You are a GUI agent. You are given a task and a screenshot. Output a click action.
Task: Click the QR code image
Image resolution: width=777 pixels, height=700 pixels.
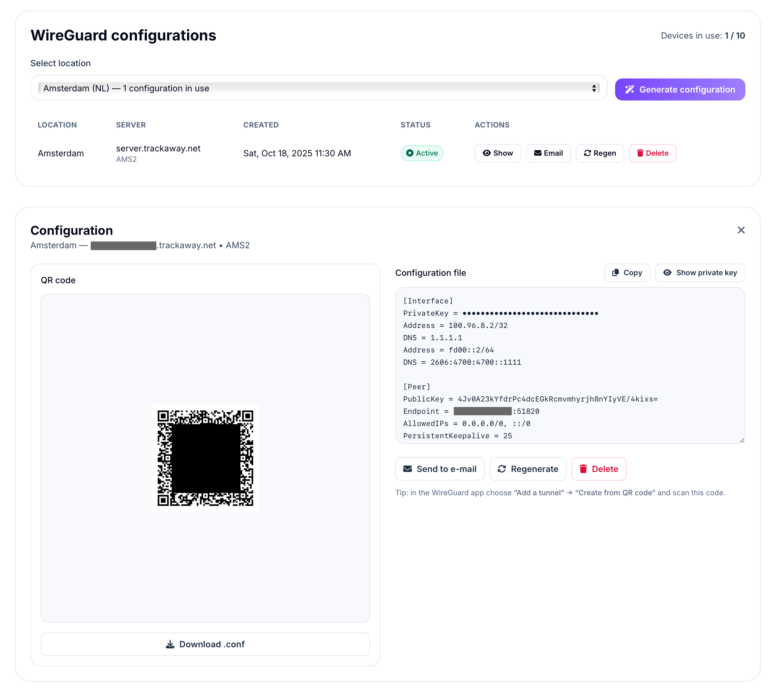205,458
